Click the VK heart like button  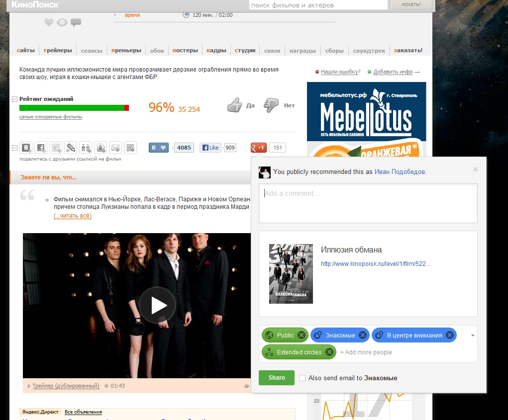pos(159,148)
